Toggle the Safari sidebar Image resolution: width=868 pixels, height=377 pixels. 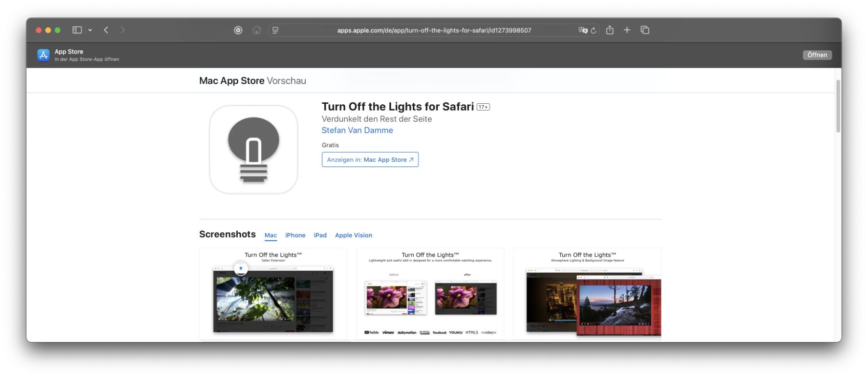coord(77,30)
